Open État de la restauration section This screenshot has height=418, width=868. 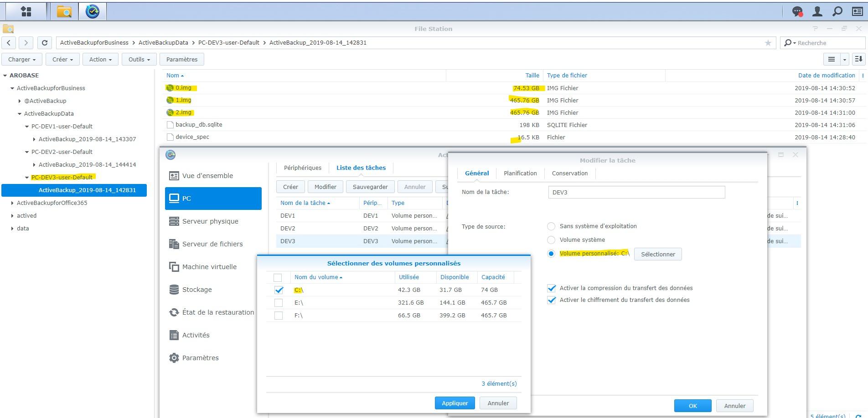(213, 312)
